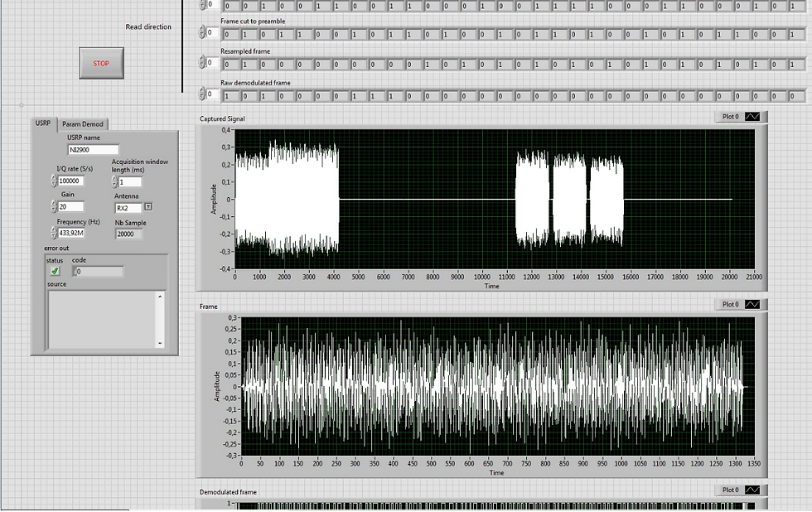
Task: Adjust the I/Q rate stepper arrows
Action: click(54, 181)
